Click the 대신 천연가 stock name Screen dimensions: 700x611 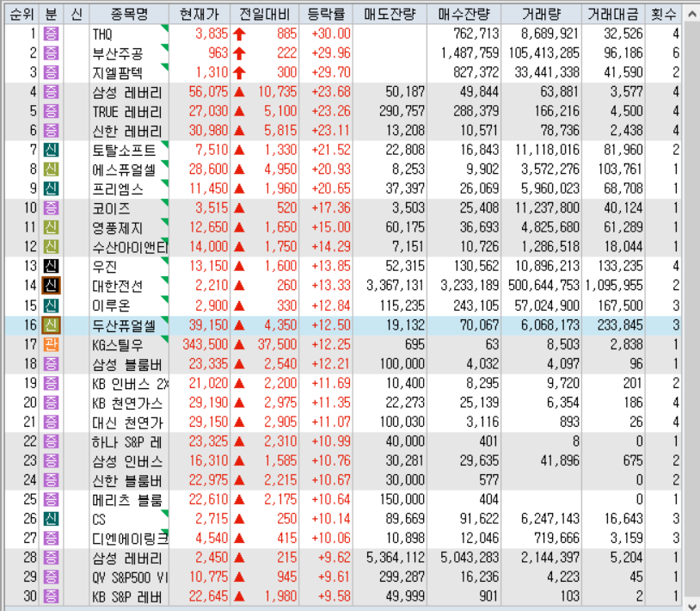[127, 423]
